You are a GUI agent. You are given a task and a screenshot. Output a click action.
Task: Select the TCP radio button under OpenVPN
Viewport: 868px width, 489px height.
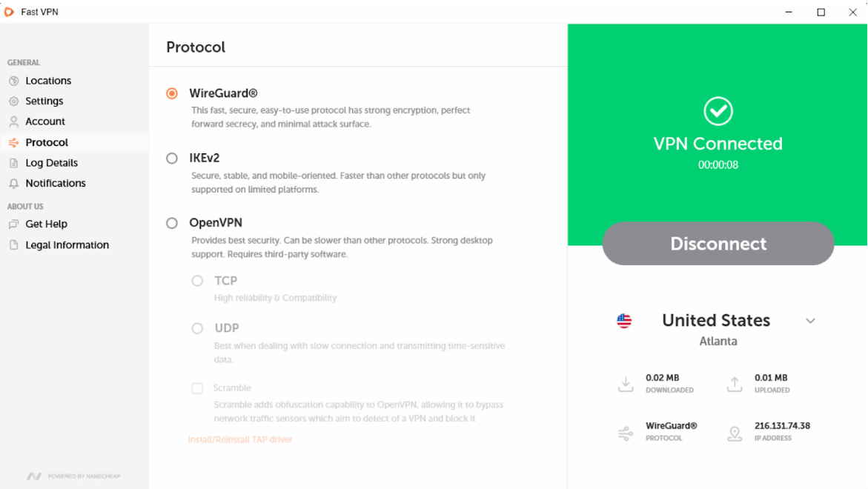pyautogui.click(x=197, y=281)
